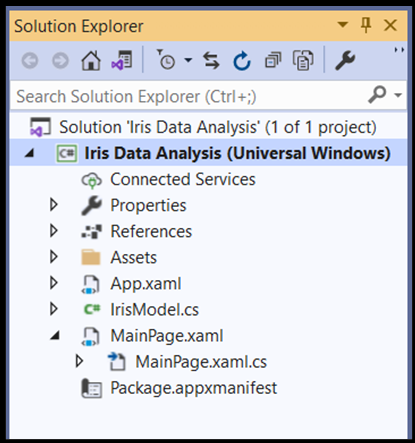This screenshot has height=443, width=415.
Task: Click the Properties wrench icon in tree
Action: click(92, 205)
